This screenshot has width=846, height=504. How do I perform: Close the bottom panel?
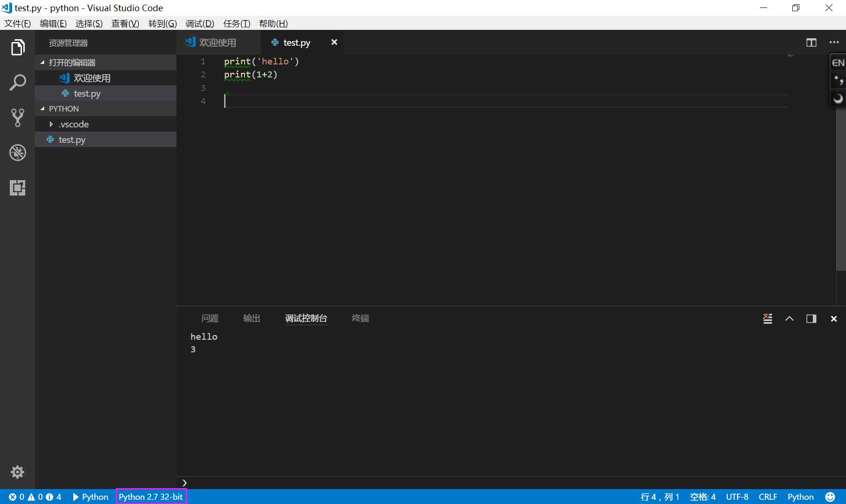coord(834,319)
